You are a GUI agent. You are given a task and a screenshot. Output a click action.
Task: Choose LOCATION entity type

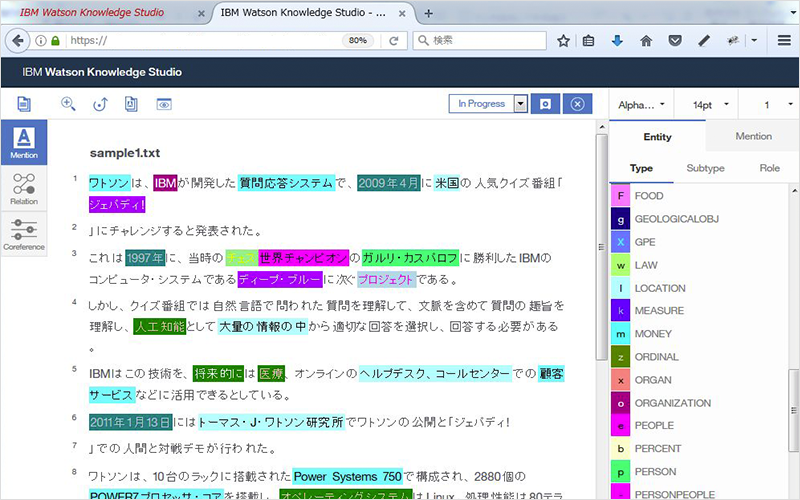tap(660, 288)
